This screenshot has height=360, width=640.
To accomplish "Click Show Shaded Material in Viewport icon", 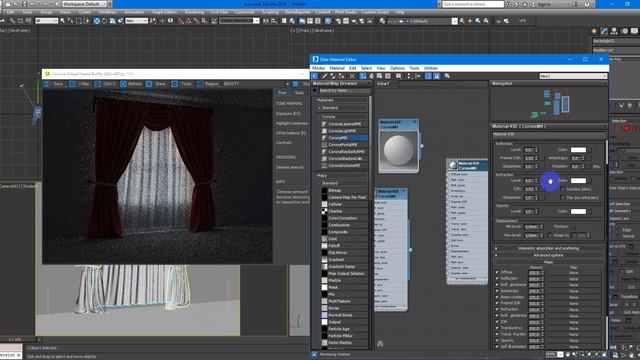I will [379, 76].
